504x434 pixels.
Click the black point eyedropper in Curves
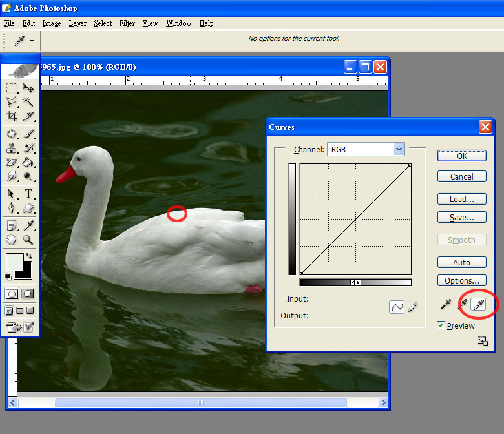[x=446, y=304]
